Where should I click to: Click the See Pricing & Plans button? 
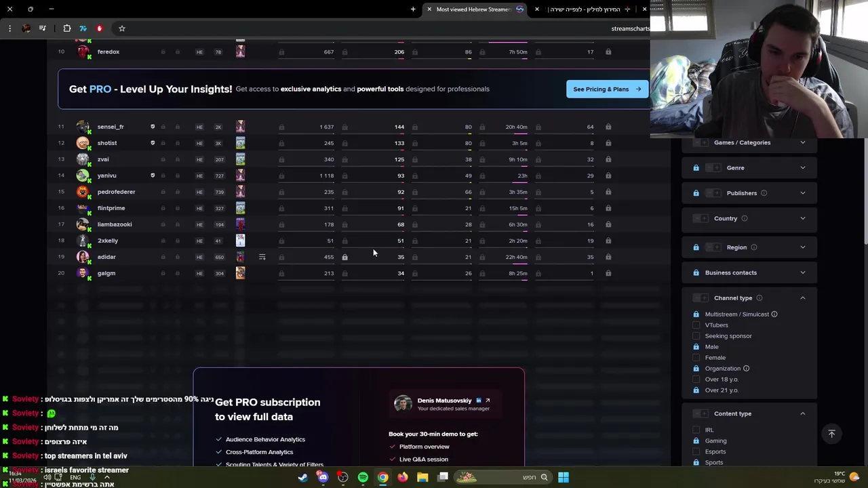[607, 89]
